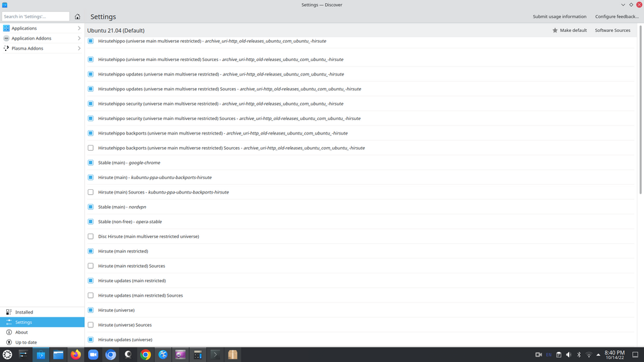Screen dimensions: 644x362
Task: Click the star icon next to Make default
Action: (x=555, y=30)
